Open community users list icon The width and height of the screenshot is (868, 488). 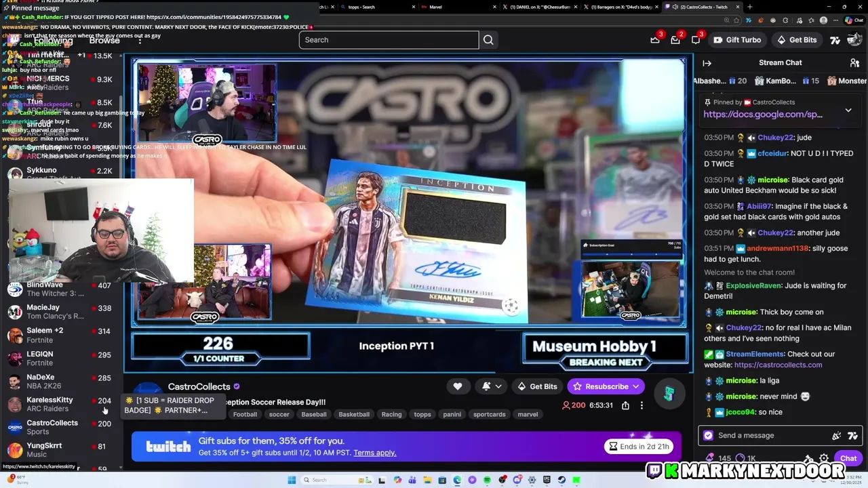(854, 63)
